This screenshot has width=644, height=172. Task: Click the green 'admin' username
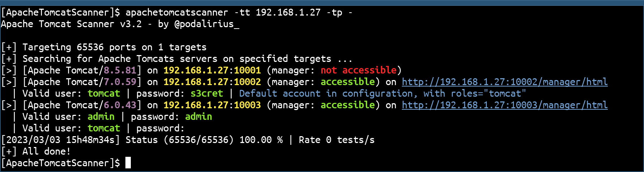click(101, 117)
